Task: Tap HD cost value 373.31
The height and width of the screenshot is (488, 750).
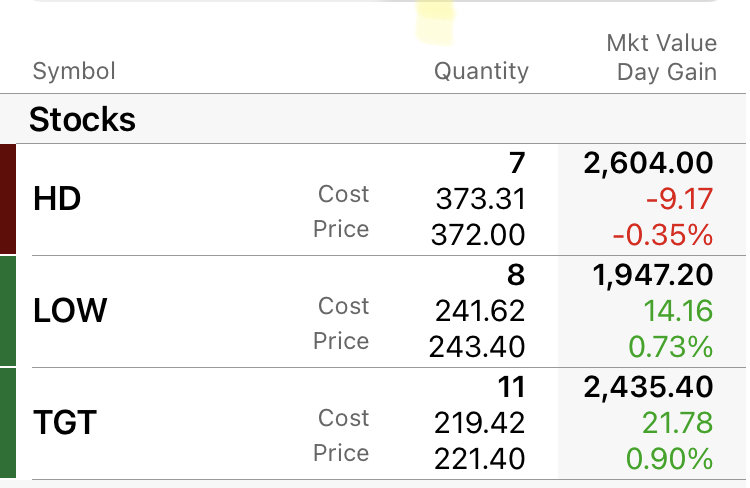Action: (480, 199)
